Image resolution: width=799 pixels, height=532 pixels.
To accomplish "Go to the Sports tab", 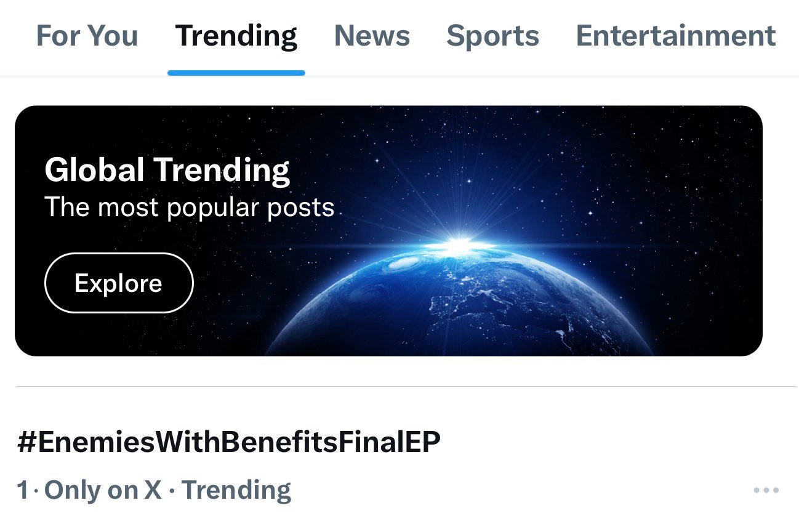I will pos(492,37).
